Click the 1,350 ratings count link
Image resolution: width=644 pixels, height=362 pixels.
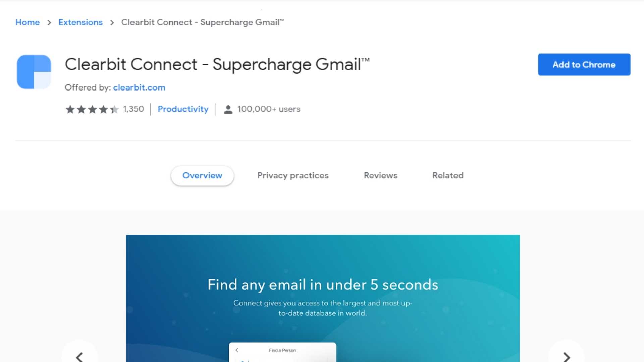[133, 109]
